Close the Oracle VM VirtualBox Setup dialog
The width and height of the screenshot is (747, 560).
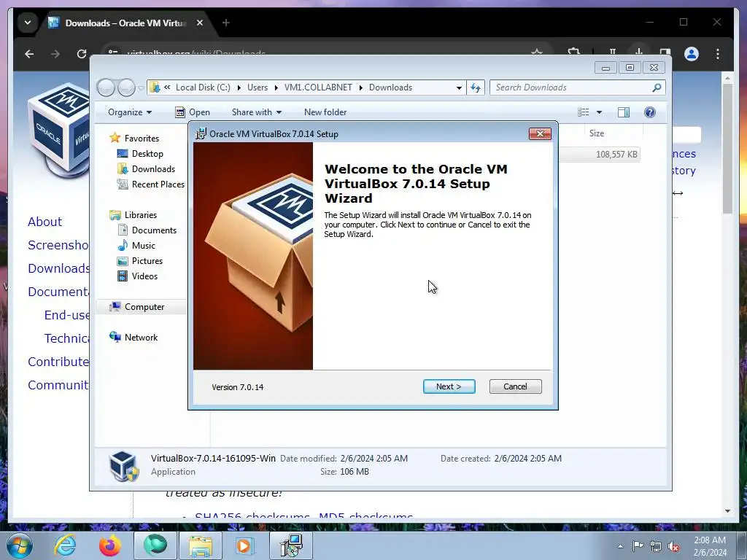(x=540, y=134)
